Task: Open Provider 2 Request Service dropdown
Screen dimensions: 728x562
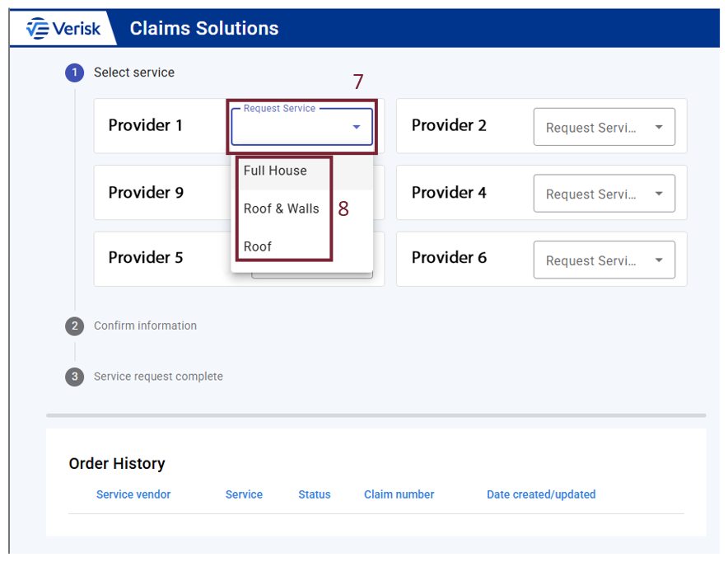Action: pyautogui.click(x=604, y=128)
